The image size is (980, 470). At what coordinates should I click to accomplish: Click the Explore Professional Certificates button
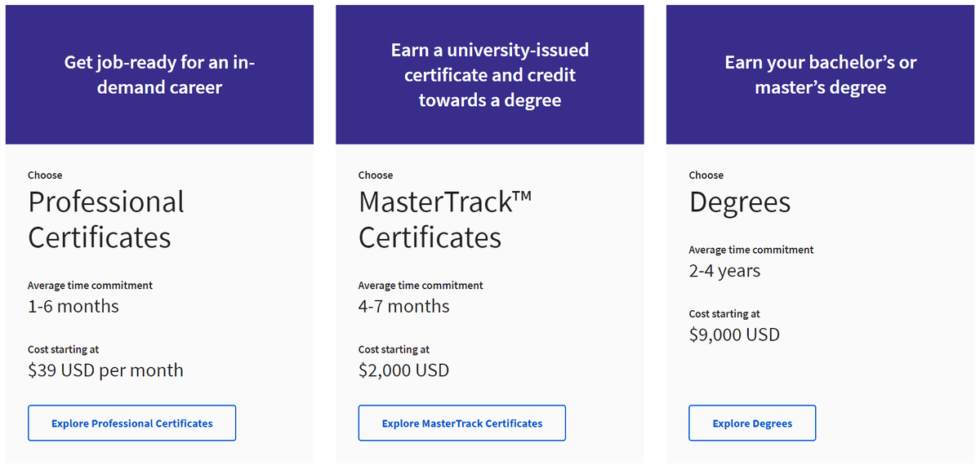pyautogui.click(x=131, y=423)
